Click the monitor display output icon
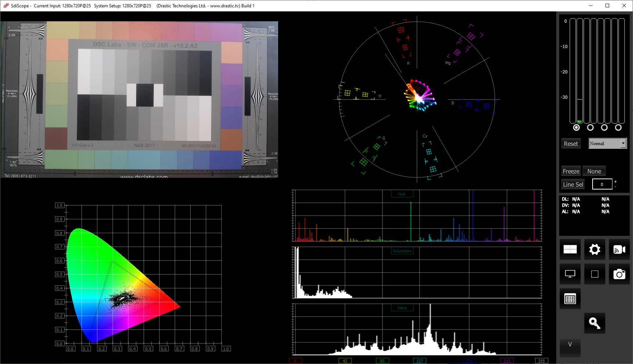 click(x=570, y=274)
